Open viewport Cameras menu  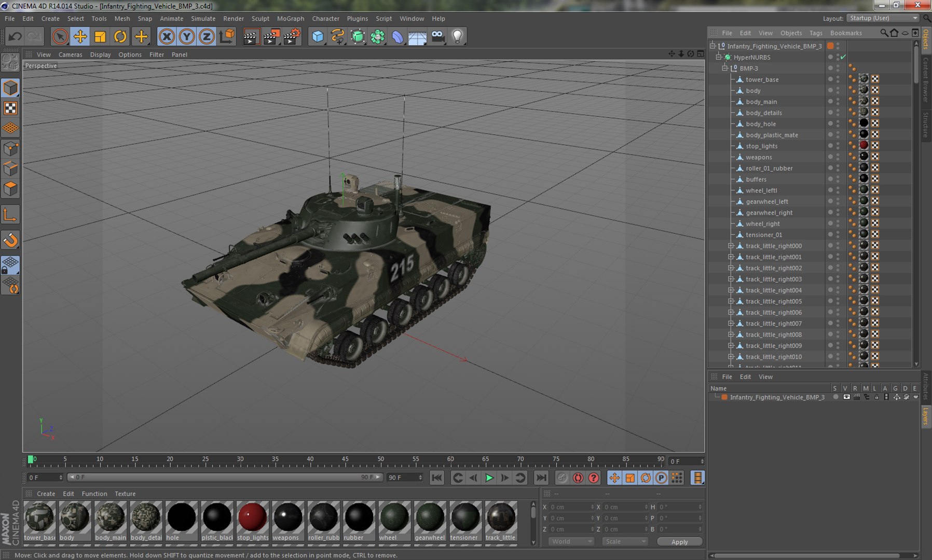[70, 54]
